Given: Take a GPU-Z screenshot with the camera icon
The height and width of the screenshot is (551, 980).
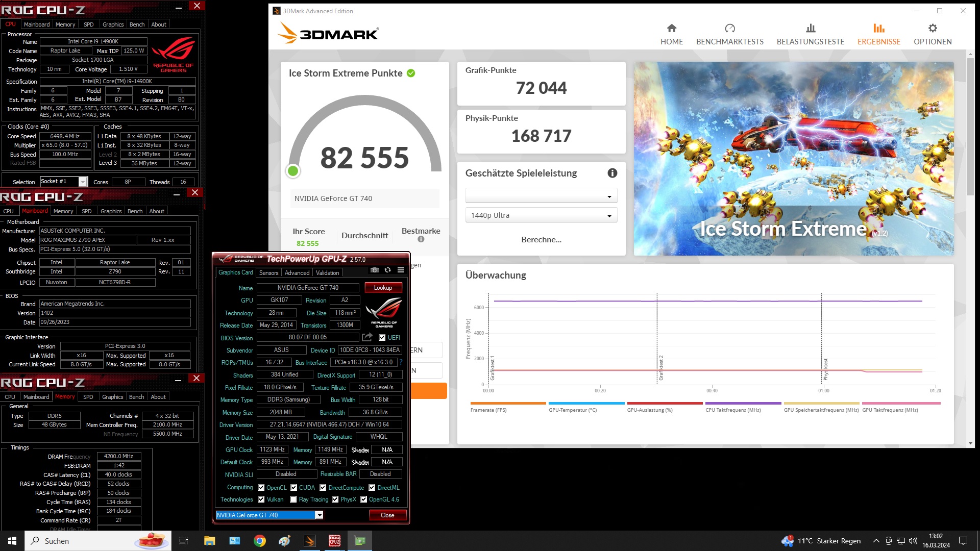Looking at the screenshot, I should (x=375, y=270).
